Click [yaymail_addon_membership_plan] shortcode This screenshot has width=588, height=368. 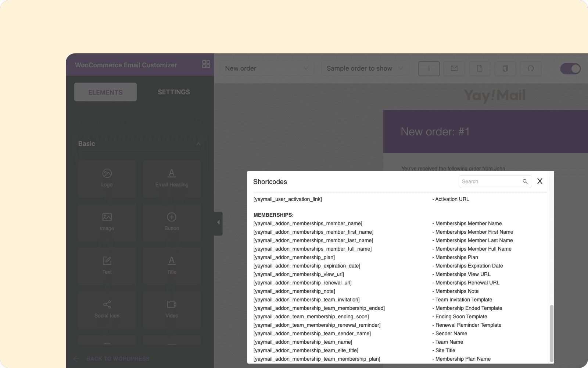coord(294,257)
